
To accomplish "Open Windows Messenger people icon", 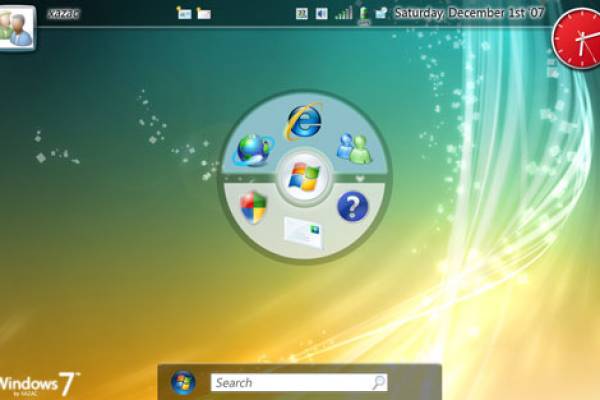I will pyautogui.click(x=354, y=148).
